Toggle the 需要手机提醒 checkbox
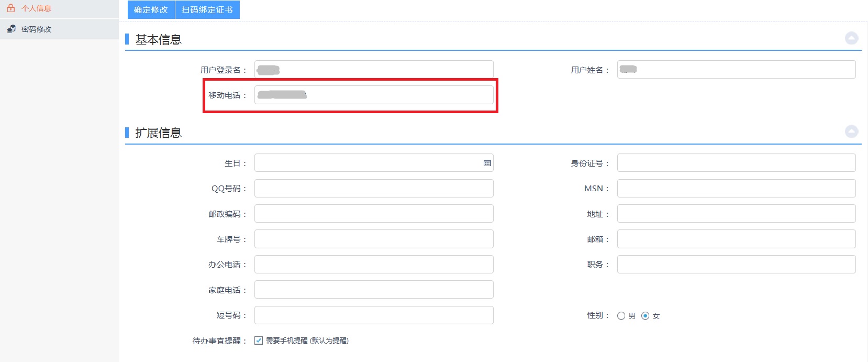This screenshot has width=868, height=362. (x=259, y=341)
